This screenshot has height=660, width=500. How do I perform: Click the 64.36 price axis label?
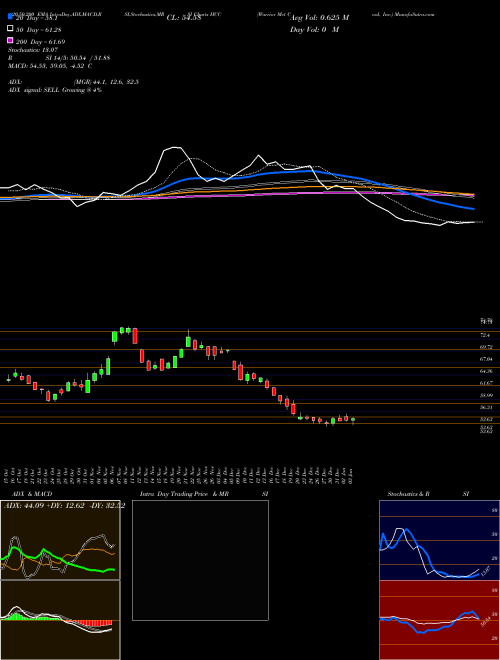[486, 371]
